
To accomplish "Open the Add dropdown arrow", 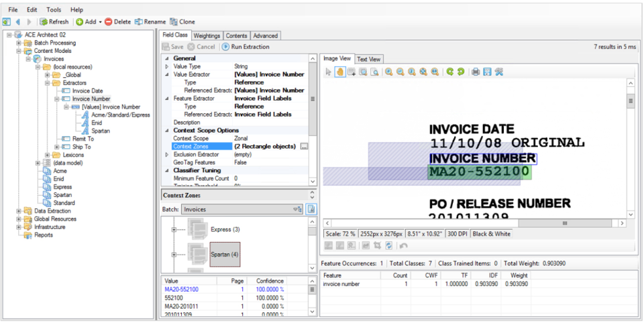I will click(x=100, y=21).
